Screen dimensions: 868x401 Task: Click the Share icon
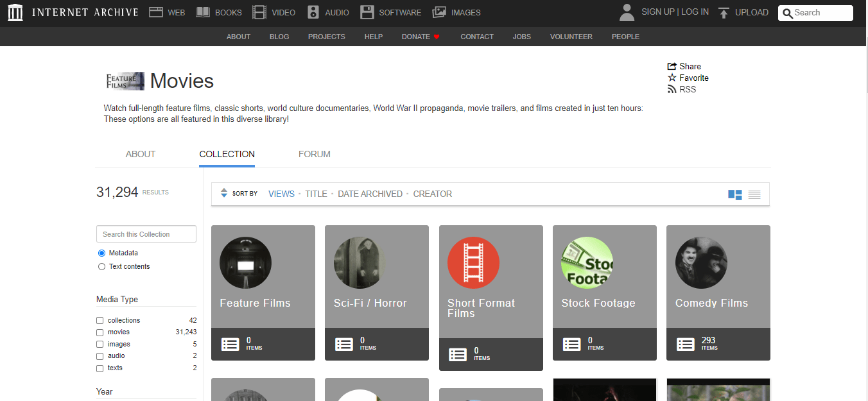click(672, 66)
